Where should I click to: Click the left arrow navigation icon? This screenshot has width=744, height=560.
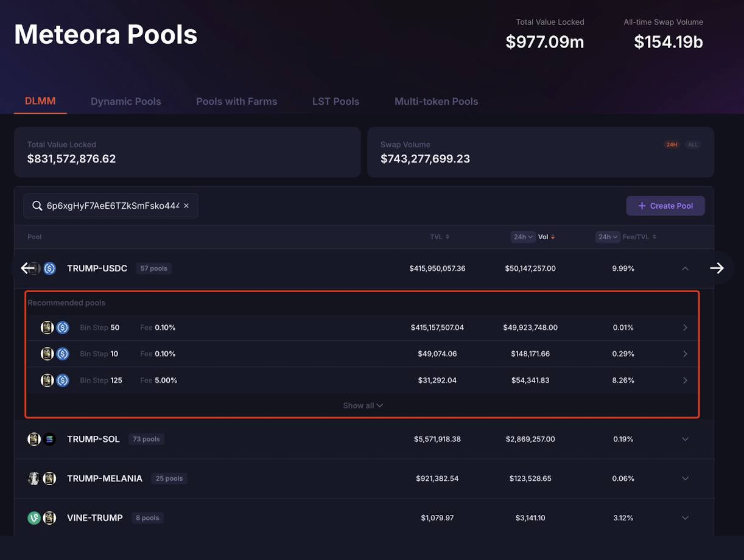tap(27, 268)
